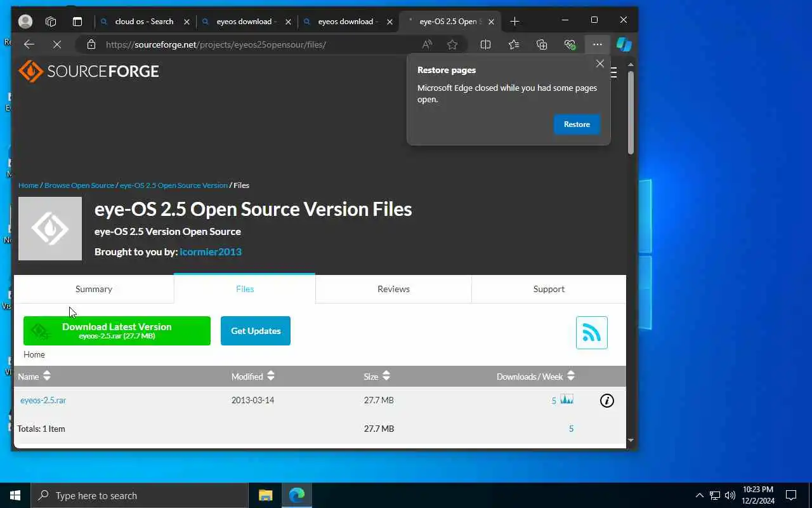Image resolution: width=812 pixels, height=508 pixels.
Task: Go to Home breadcrumb link
Action: click(29, 185)
